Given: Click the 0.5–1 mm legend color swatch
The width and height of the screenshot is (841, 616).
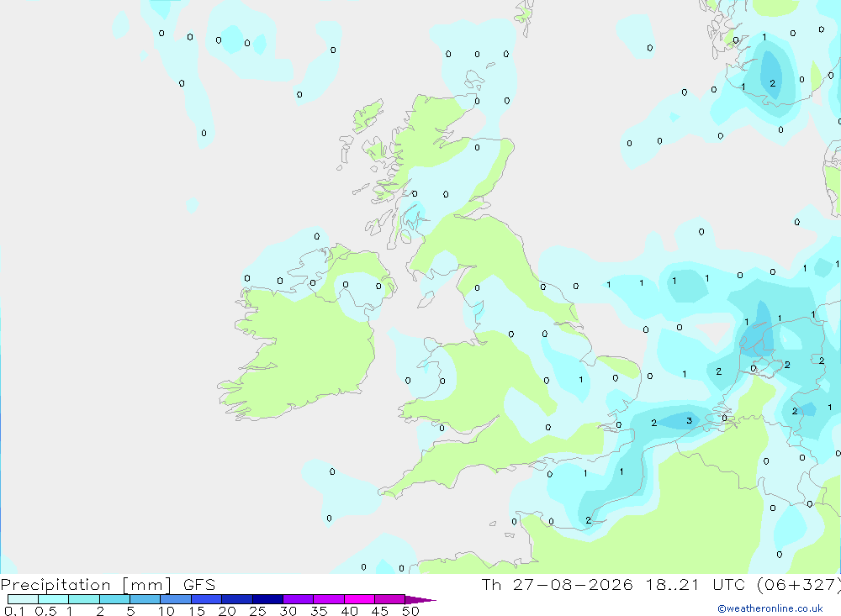Looking at the screenshot, I should pos(54,599).
